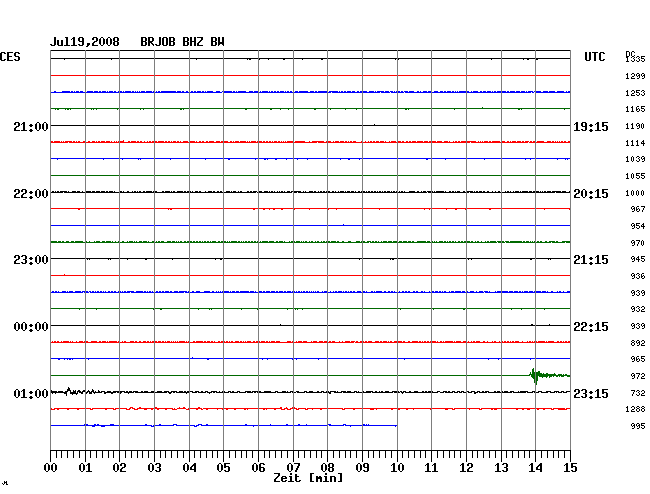Click the DC offset value 932
Image resolution: width=650 pixels, height=494 pixels.
click(638, 309)
